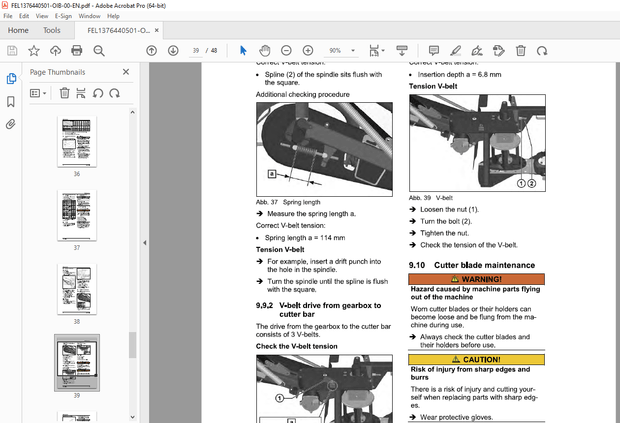Image resolution: width=620 pixels, height=423 pixels.
Task: Rotate thumbnails clockwise icon
Action: tap(115, 93)
